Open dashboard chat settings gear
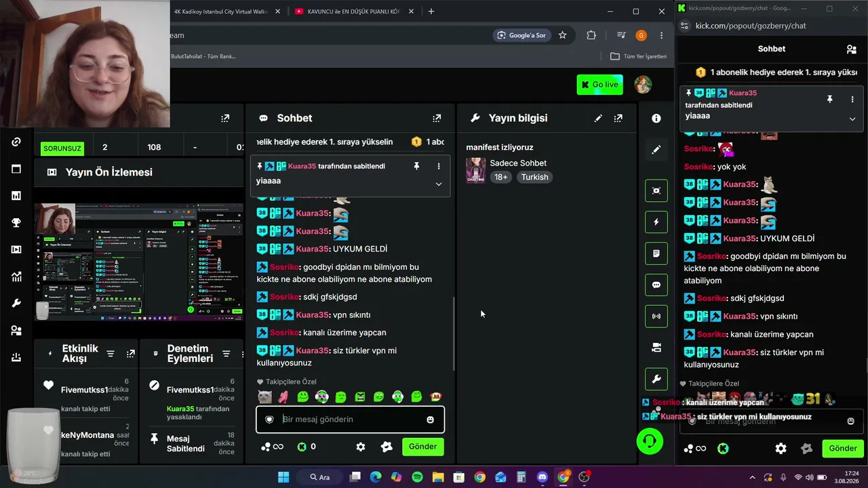868x488 pixels. tap(361, 447)
